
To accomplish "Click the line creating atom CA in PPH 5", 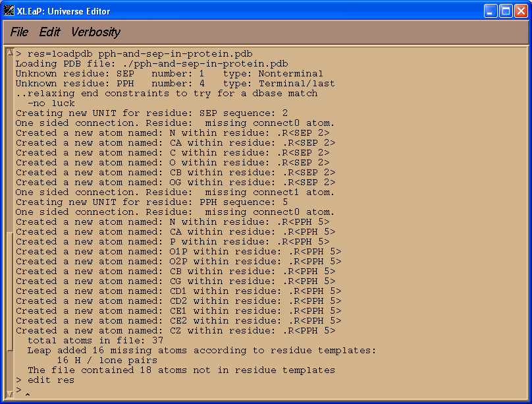I will (175, 231).
